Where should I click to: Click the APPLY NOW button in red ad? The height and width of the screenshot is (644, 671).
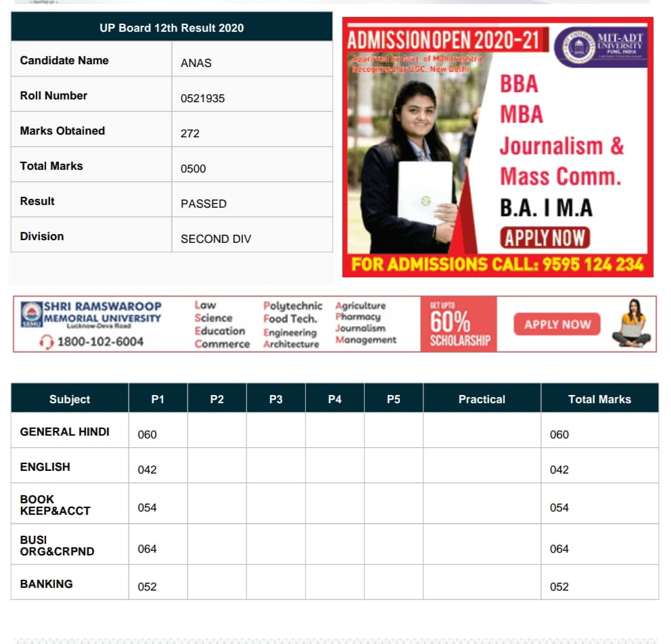(545, 238)
